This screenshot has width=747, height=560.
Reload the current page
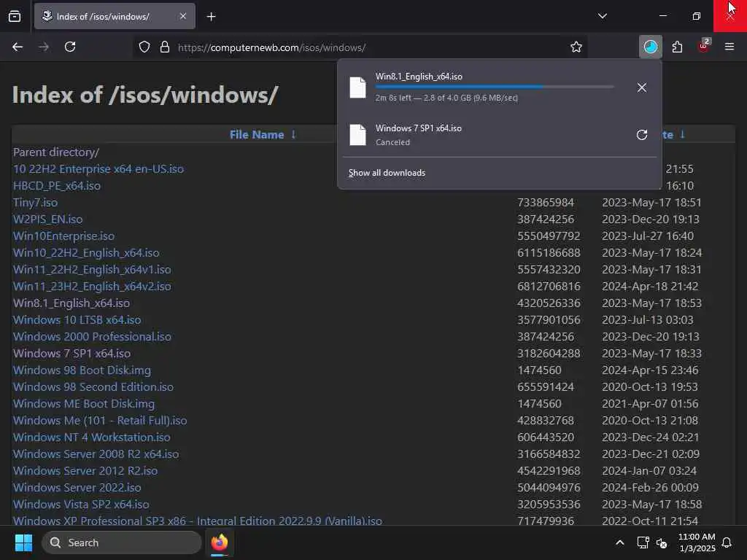[x=70, y=47]
